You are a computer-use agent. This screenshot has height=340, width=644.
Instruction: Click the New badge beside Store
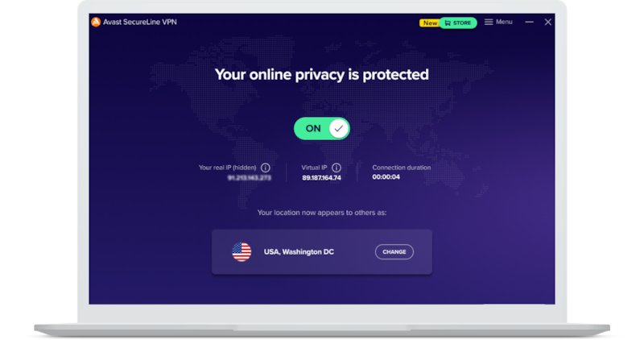(x=430, y=23)
